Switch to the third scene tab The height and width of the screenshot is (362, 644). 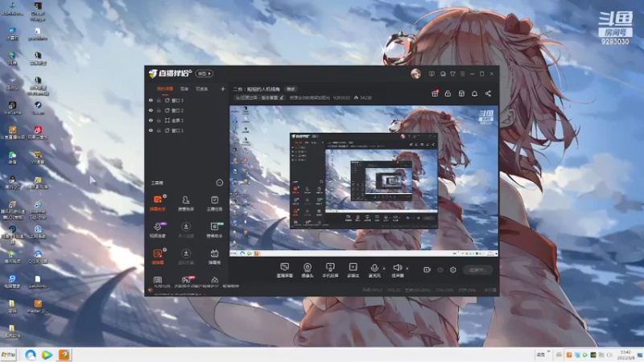(202, 88)
